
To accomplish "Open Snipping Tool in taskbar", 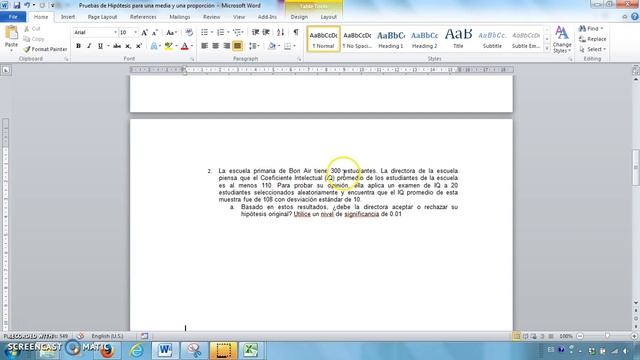I will coord(194,350).
